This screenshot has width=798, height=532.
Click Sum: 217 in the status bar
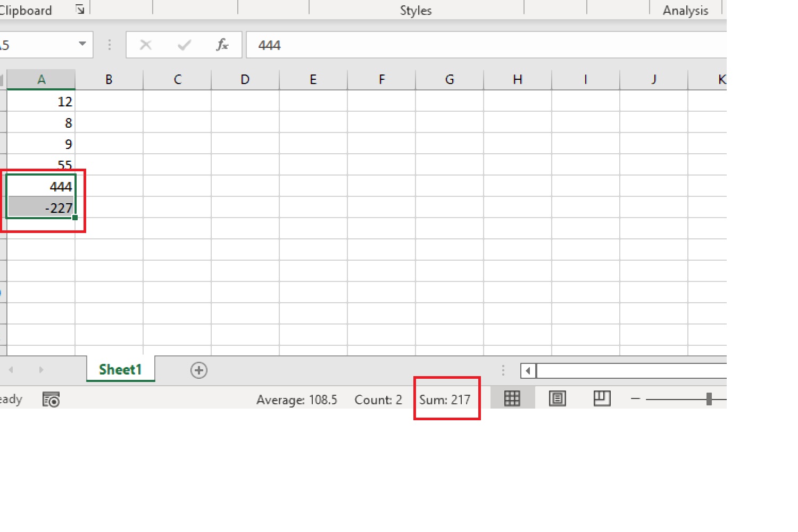(445, 400)
